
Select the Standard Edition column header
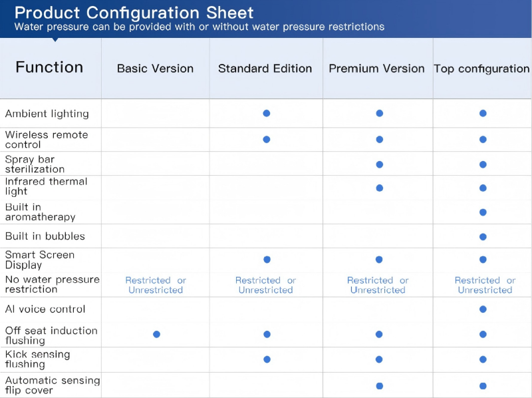point(265,69)
